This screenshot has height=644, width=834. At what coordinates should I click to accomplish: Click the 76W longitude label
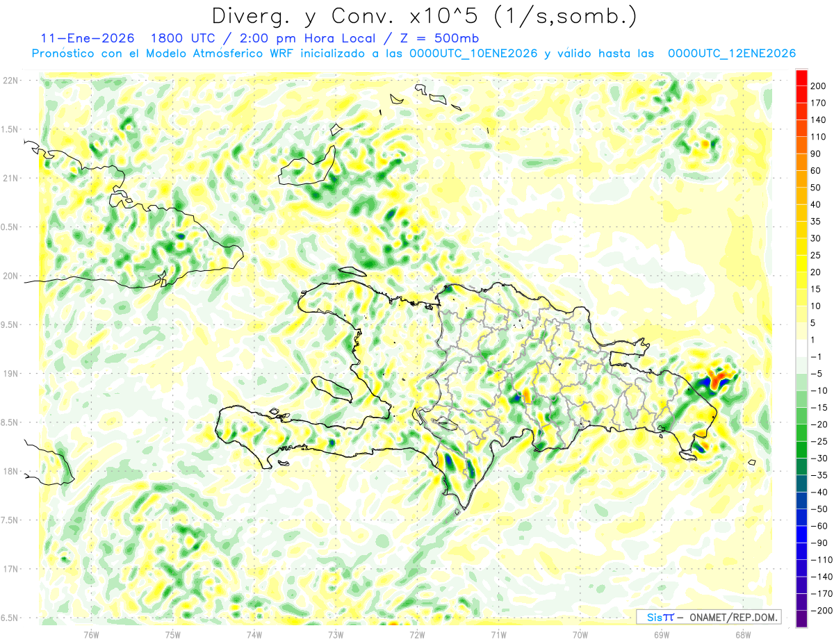[91, 634]
